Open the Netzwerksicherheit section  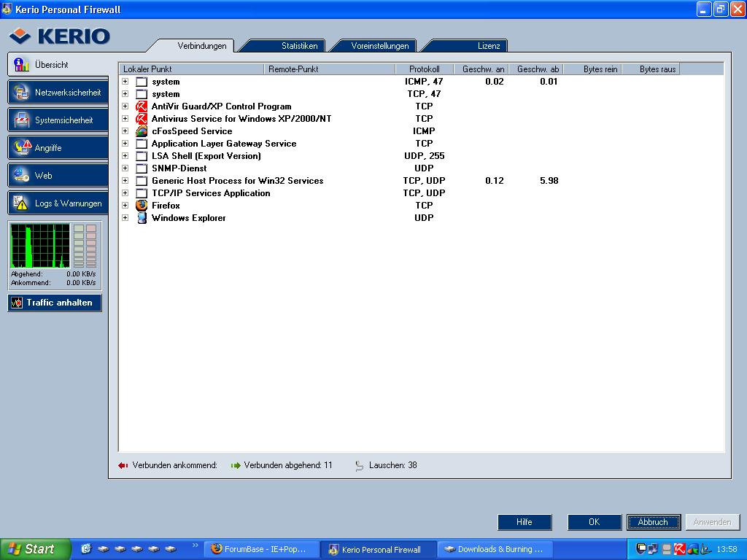click(x=58, y=93)
